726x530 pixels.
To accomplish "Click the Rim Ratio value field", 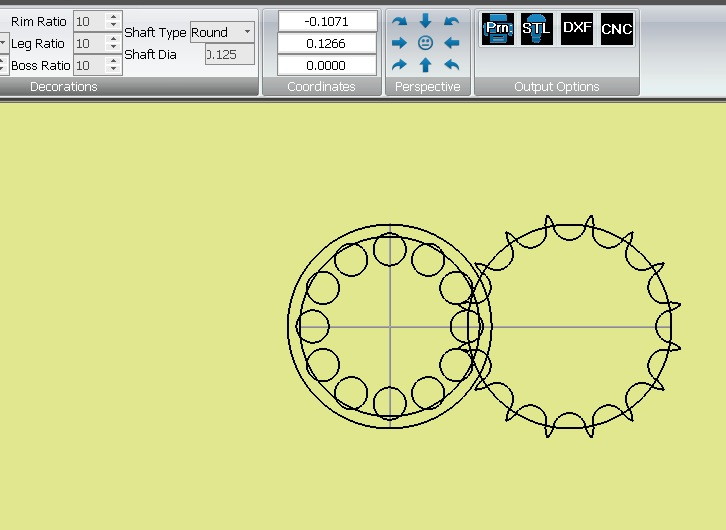I will [x=88, y=21].
